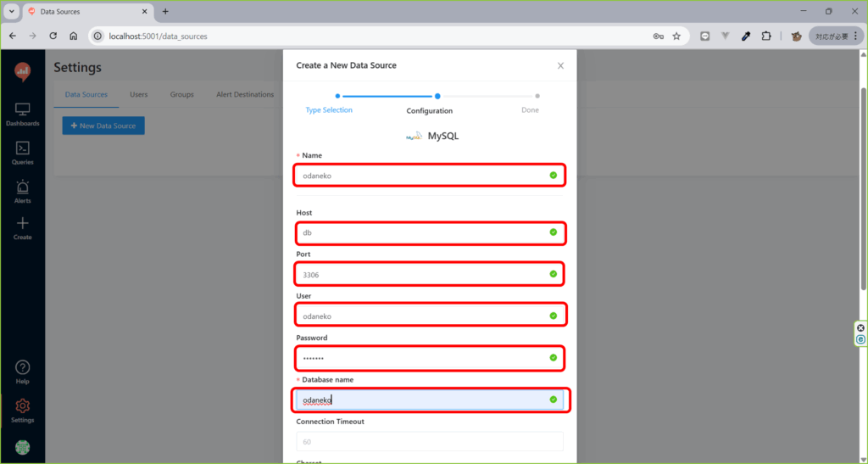The image size is (868, 464).
Task: Reload the page
Action: [53, 36]
